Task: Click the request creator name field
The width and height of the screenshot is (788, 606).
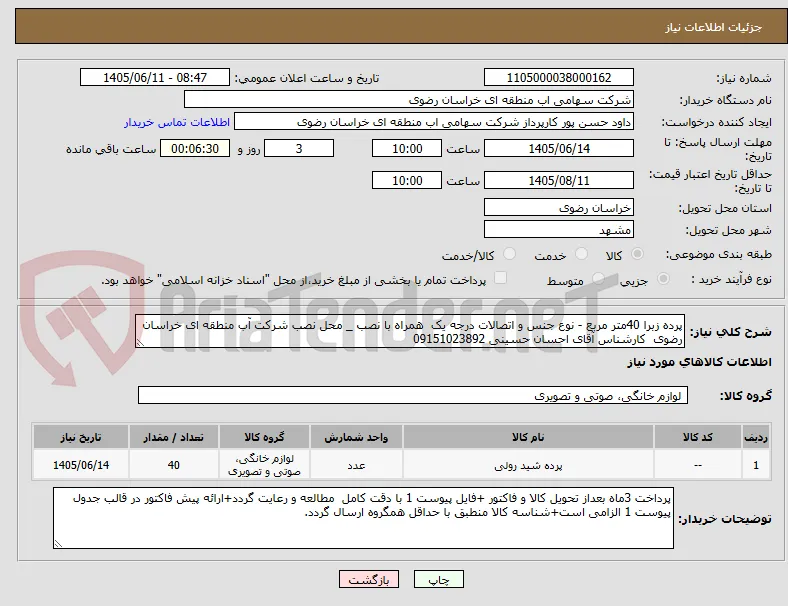Action: click(434, 122)
